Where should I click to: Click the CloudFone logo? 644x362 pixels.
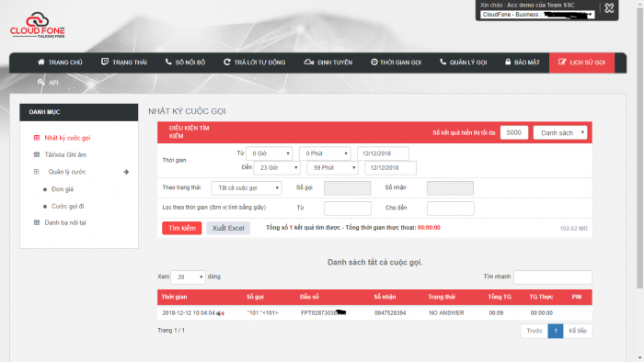pos(38,25)
